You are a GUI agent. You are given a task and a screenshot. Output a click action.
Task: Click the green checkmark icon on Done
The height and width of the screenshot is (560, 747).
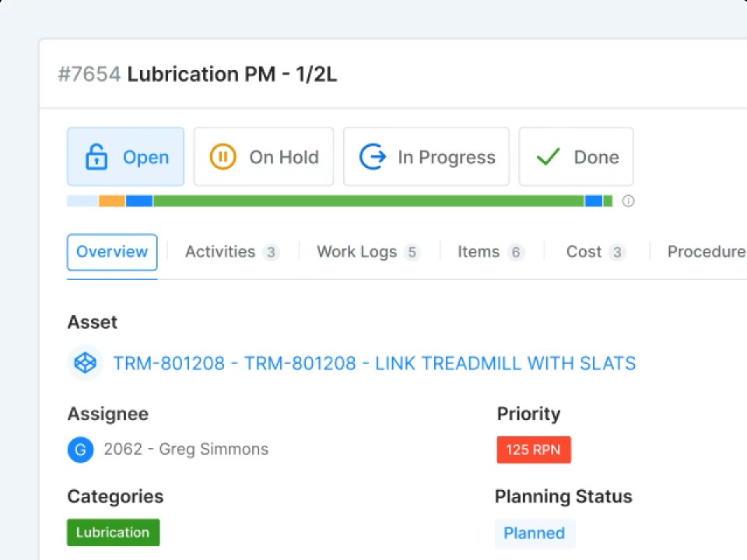pyautogui.click(x=548, y=157)
